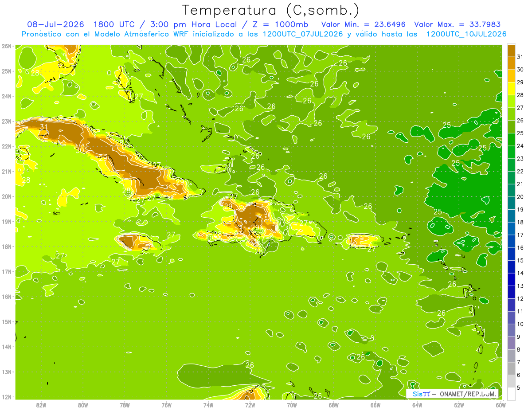
Task: Click the '70W' longitude axis label
Action: [292, 405]
